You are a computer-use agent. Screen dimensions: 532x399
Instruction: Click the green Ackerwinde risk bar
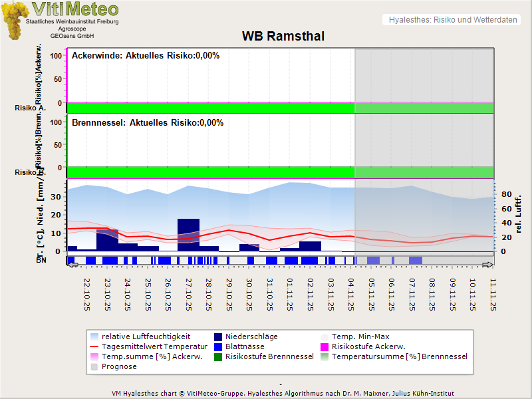coord(210,108)
